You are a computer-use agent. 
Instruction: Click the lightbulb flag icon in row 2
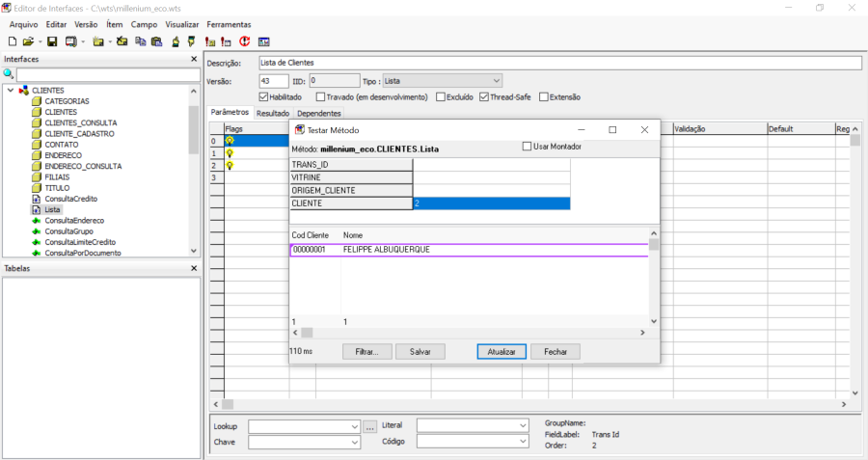230,166
